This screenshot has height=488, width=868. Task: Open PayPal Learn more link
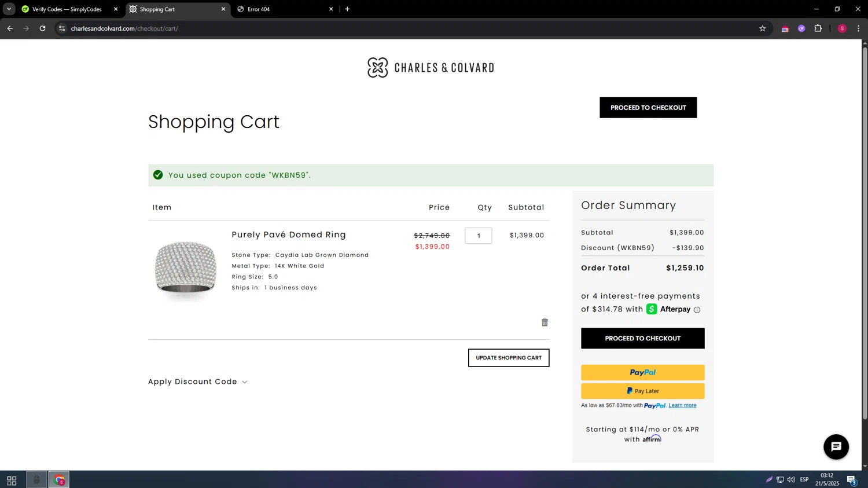[x=682, y=406]
